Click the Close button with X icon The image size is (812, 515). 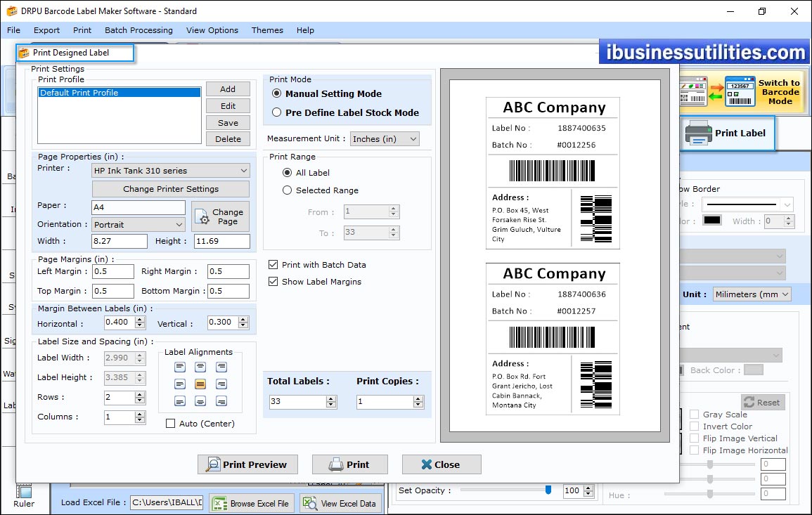coord(442,464)
